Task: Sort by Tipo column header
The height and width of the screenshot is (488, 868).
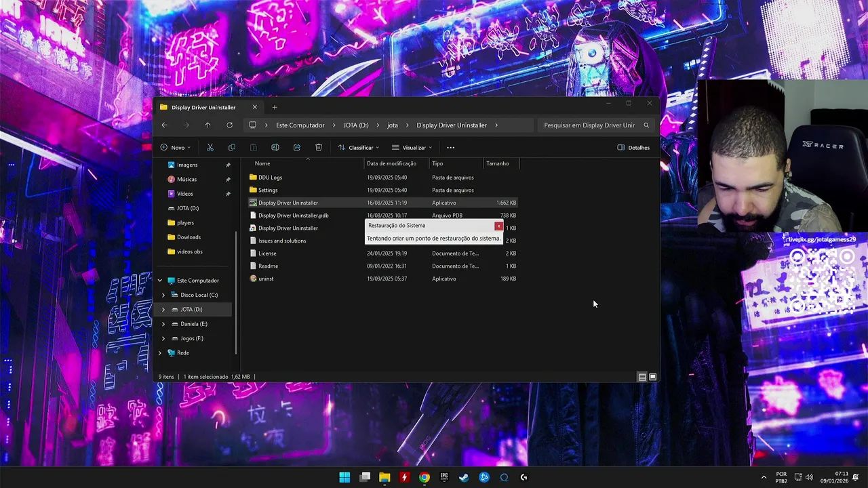Action: coord(437,163)
